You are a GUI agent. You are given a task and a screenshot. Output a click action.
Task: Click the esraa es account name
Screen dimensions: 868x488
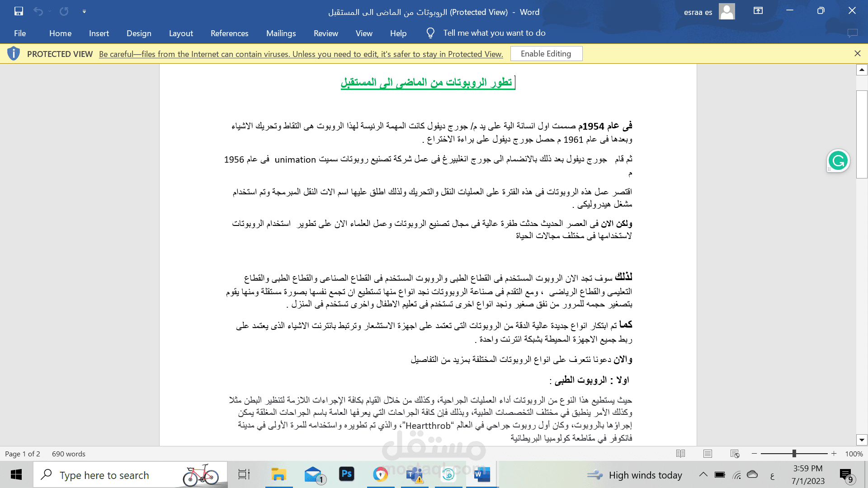(x=698, y=12)
